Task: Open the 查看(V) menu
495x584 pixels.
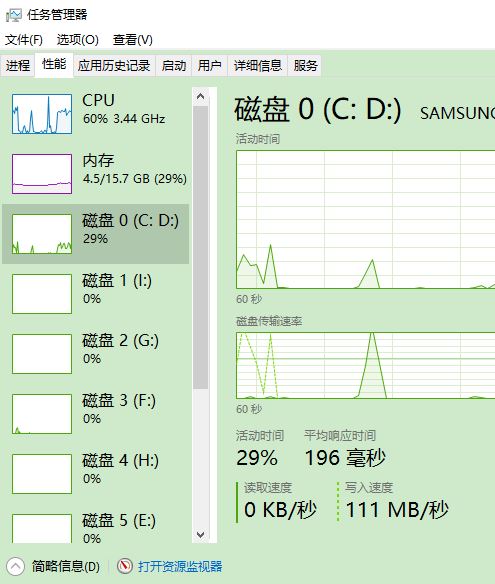Action: 133,39
